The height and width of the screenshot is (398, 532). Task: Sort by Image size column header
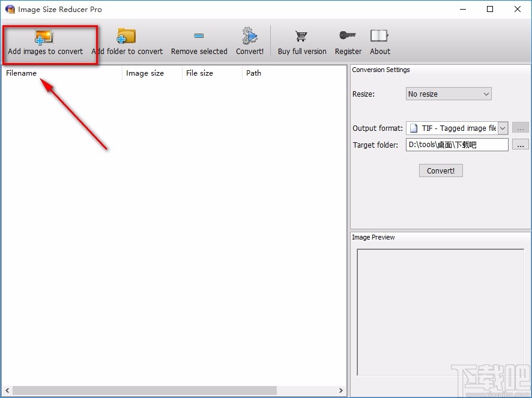coord(152,73)
